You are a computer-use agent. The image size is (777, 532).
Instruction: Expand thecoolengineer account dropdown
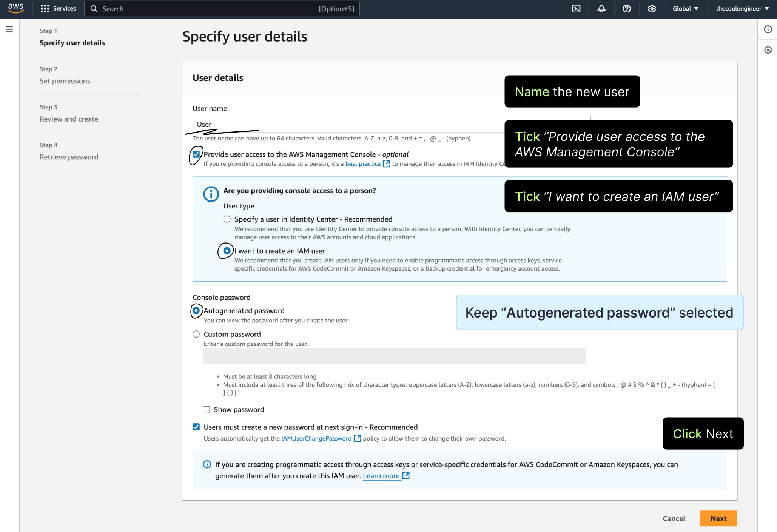click(742, 9)
